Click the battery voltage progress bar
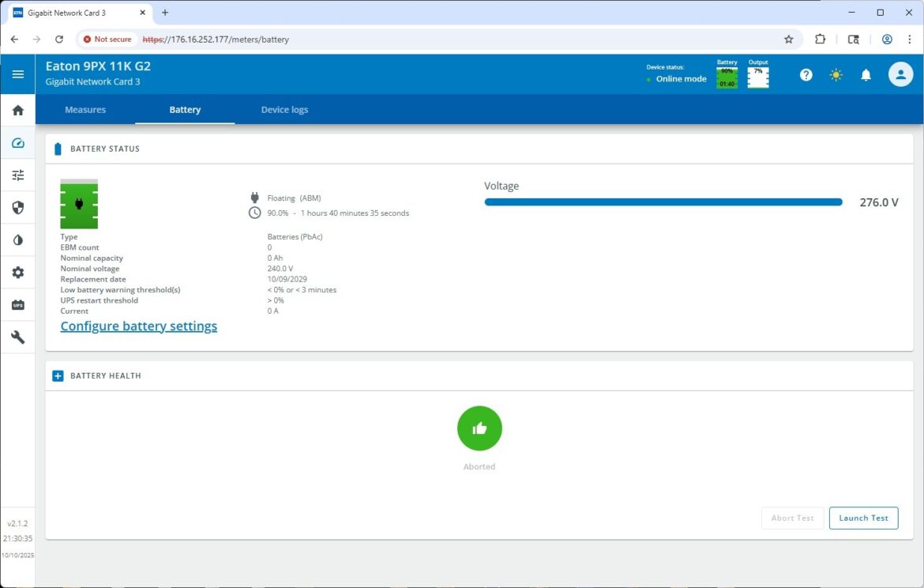 click(x=663, y=202)
